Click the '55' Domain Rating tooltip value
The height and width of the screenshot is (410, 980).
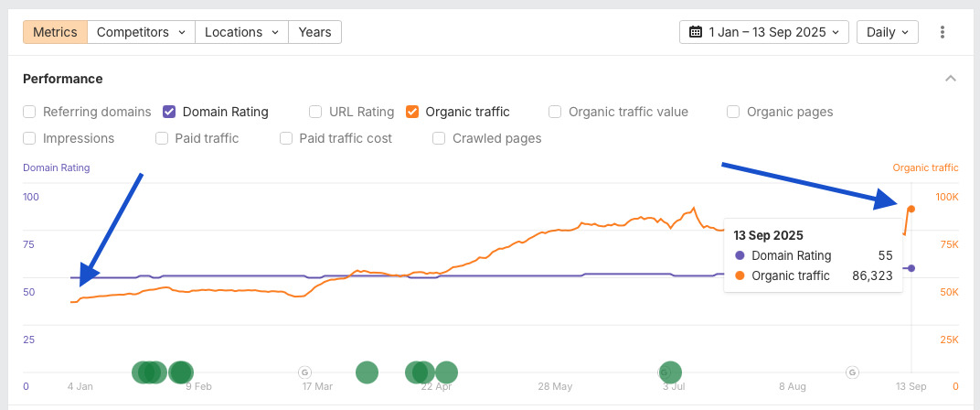pos(885,255)
